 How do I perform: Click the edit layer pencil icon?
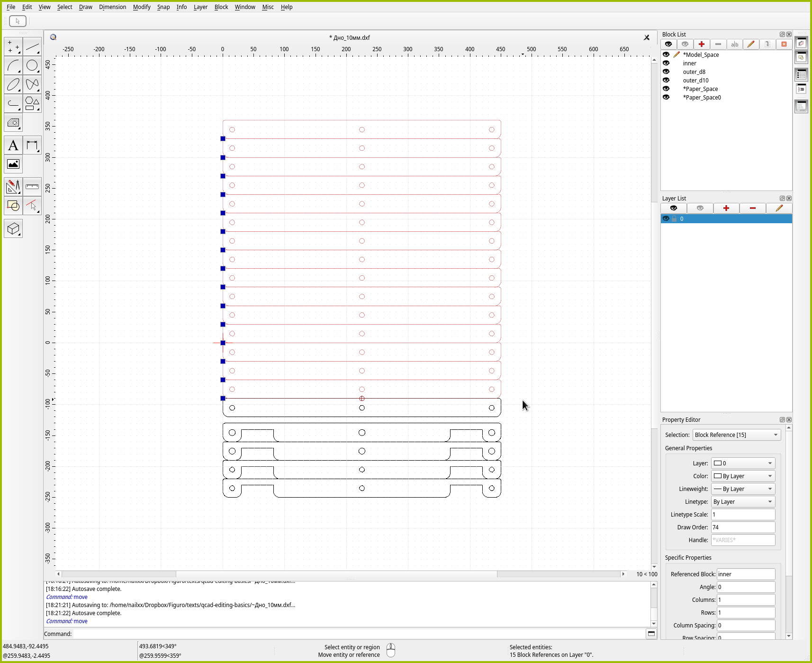click(x=779, y=208)
